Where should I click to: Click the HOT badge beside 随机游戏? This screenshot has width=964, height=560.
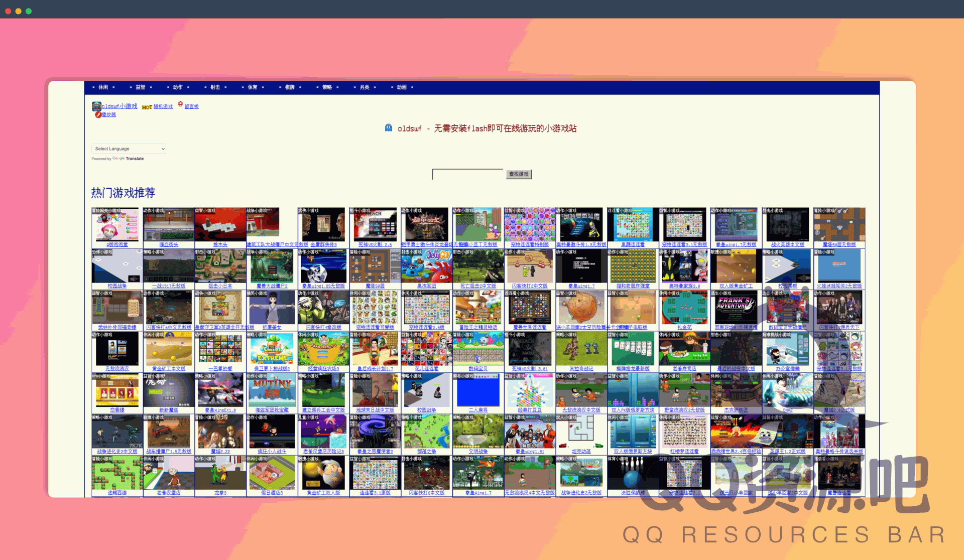pos(147,107)
